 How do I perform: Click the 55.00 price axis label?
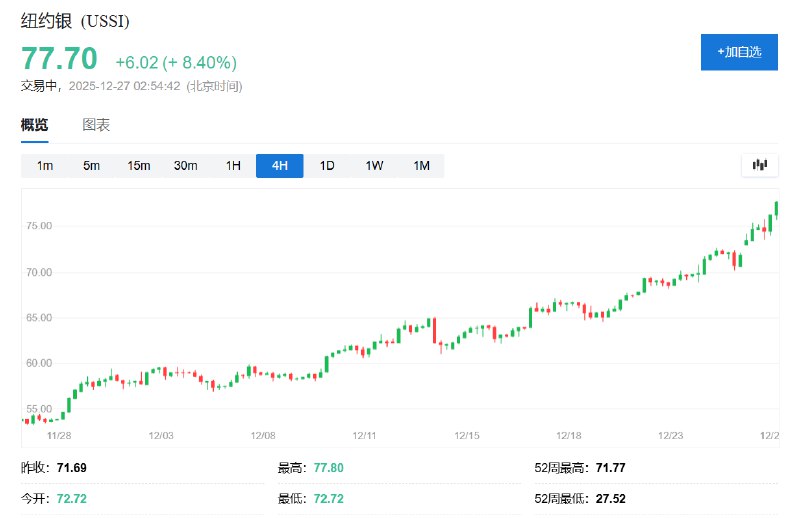39,409
